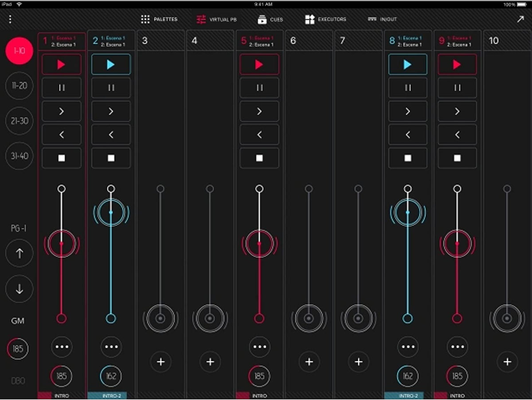The width and height of the screenshot is (532, 400).
Task: Go to previous cue on playback 9
Action: 457,135
